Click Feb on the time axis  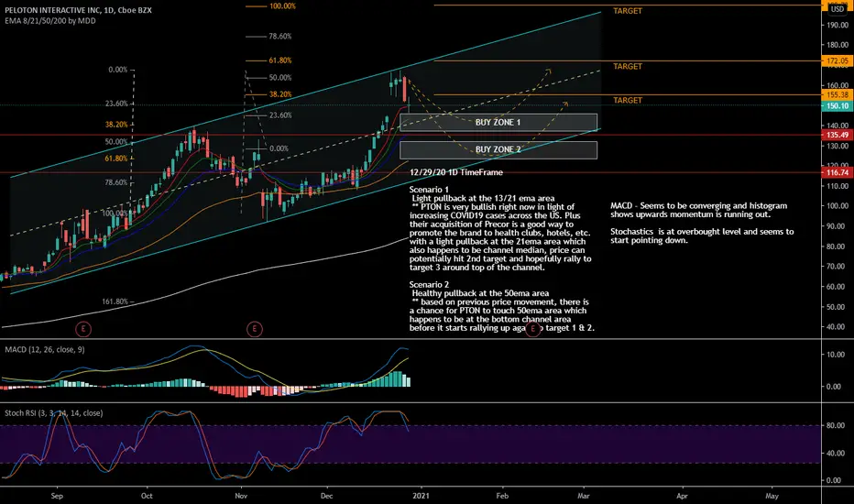click(502, 496)
